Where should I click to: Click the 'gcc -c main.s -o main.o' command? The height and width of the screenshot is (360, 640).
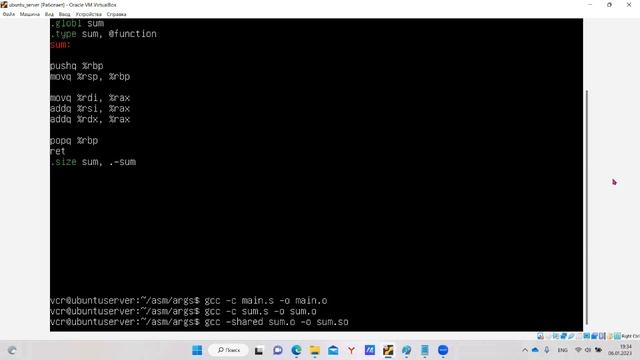(x=266, y=301)
